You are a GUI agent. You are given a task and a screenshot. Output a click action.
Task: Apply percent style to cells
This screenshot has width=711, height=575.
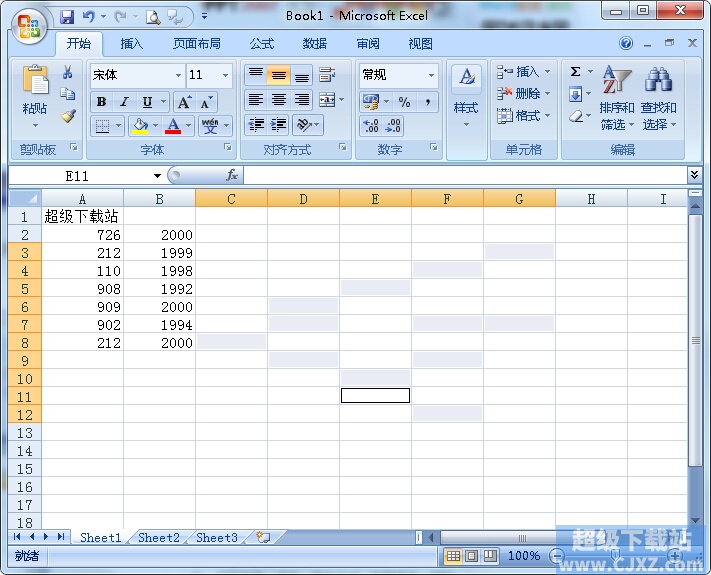(404, 102)
